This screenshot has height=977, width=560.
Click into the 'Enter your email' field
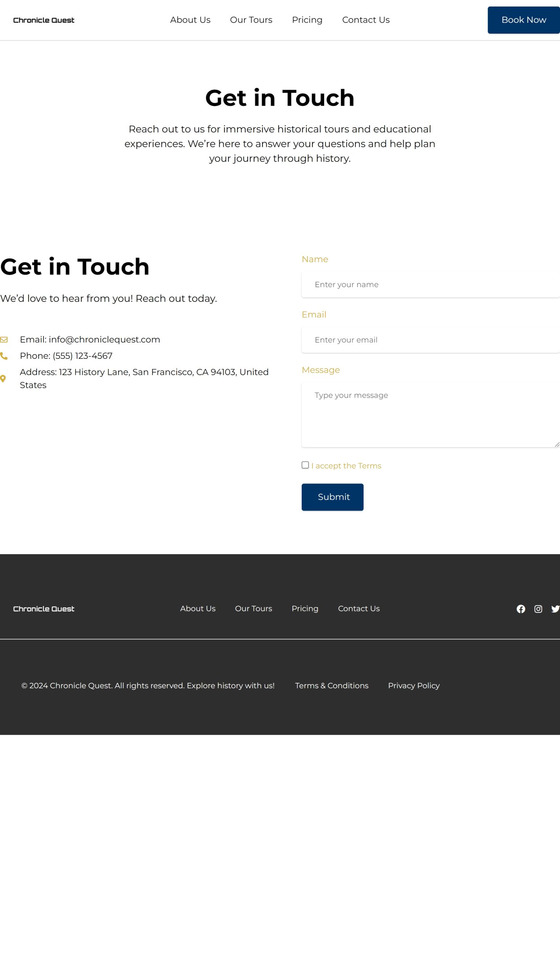(430, 340)
